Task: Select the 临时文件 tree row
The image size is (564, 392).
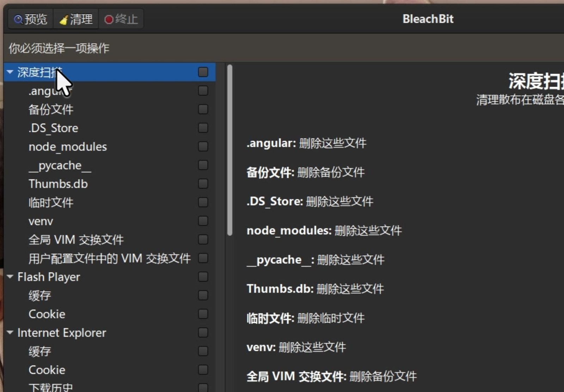Action: pos(110,202)
